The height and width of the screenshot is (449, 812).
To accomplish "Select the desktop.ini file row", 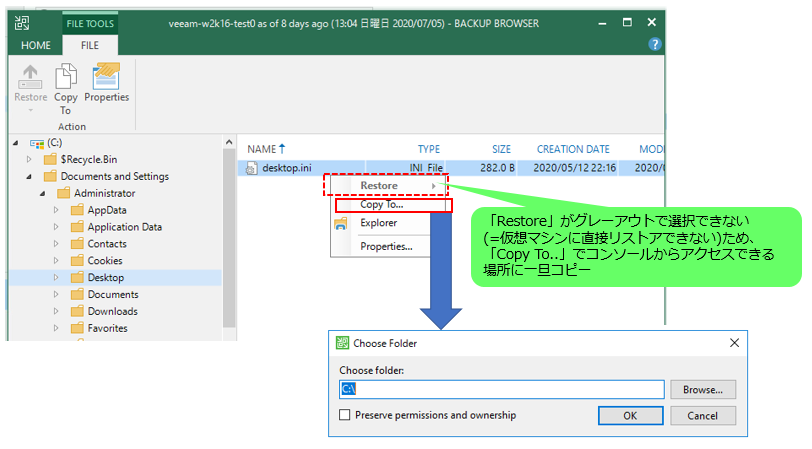I will pos(451,168).
